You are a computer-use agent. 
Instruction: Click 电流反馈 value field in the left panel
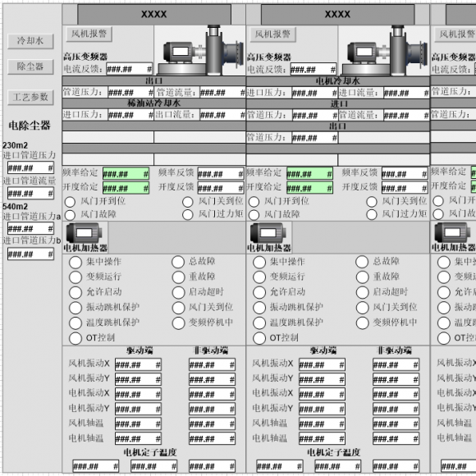point(130,69)
